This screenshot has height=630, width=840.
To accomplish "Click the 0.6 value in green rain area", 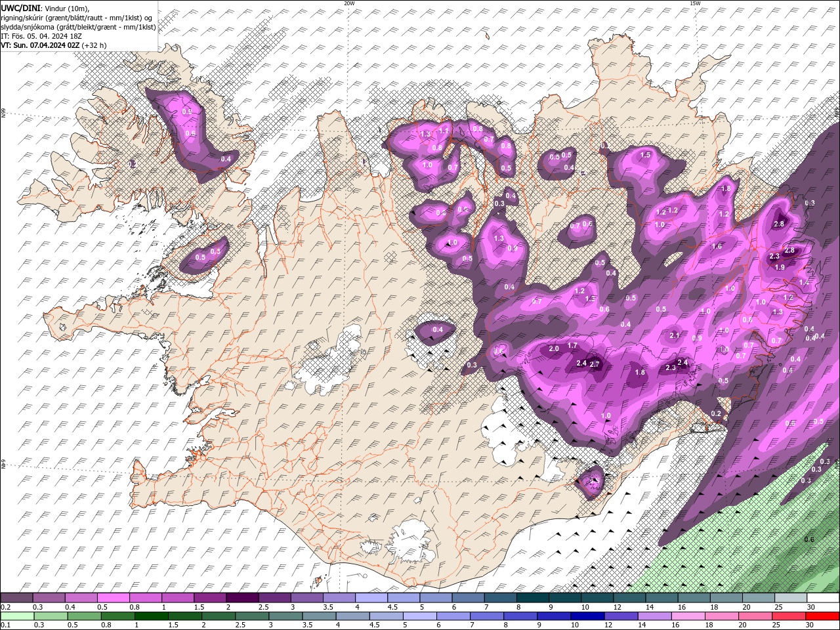I will pyautogui.click(x=809, y=539).
